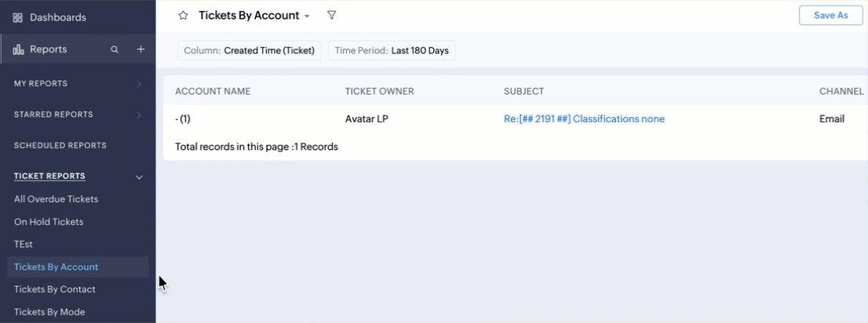Select Scheduled Reports in the sidebar

(x=60, y=146)
